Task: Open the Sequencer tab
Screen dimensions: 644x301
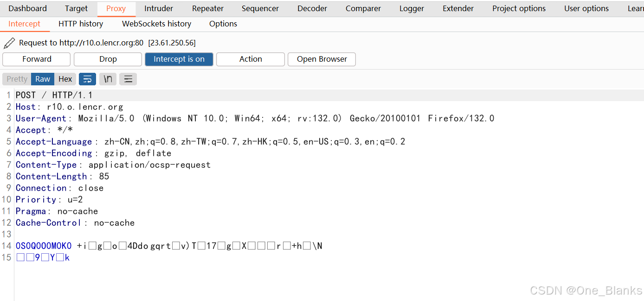Action: coord(260,8)
